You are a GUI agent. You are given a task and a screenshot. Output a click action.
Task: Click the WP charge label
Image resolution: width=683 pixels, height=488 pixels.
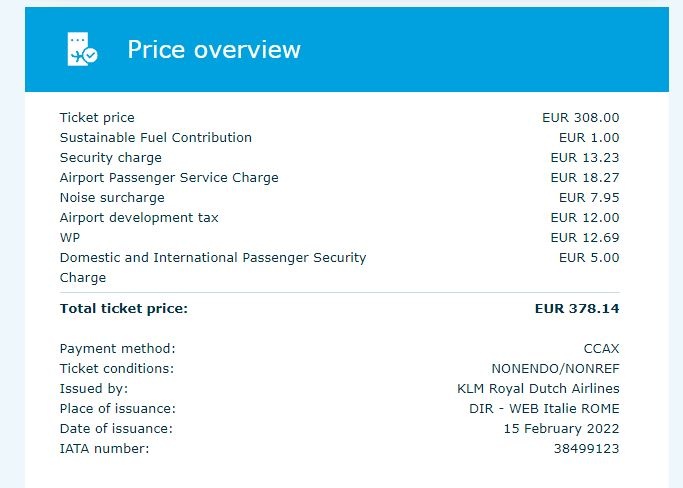(x=70, y=238)
